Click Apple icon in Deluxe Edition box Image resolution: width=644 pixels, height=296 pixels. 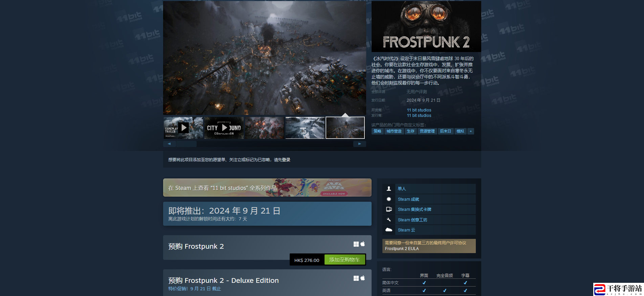(363, 278)
